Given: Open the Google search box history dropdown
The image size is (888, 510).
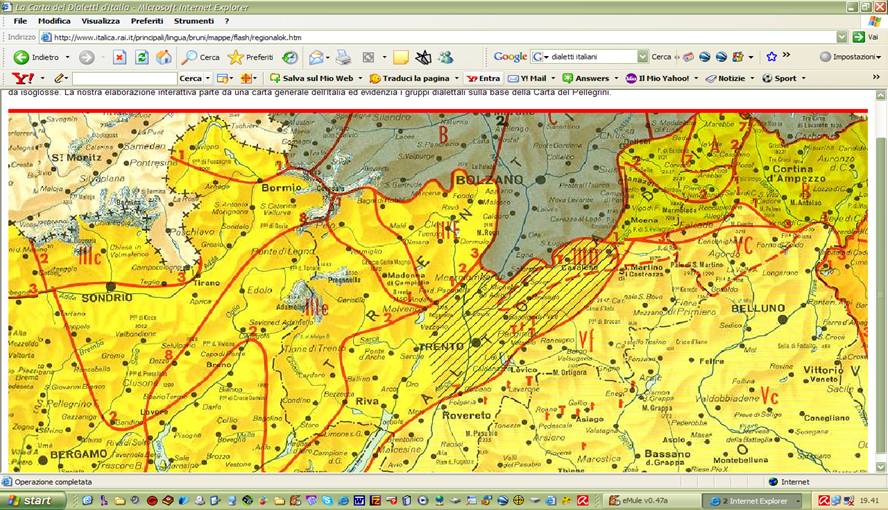Looking at the screenshot, I should click(x=642, y=57).
